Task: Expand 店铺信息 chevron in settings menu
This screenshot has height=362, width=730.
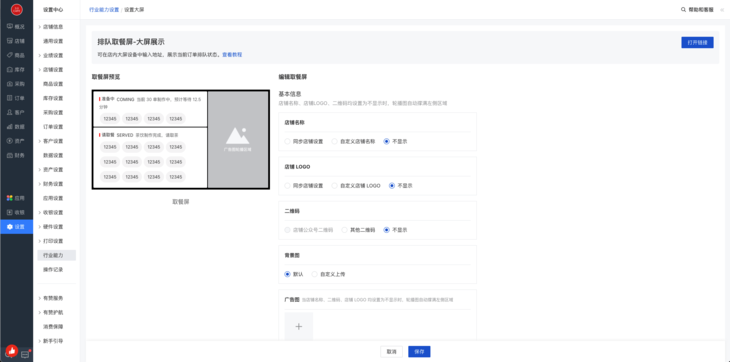Action: (x=40, y=27)
